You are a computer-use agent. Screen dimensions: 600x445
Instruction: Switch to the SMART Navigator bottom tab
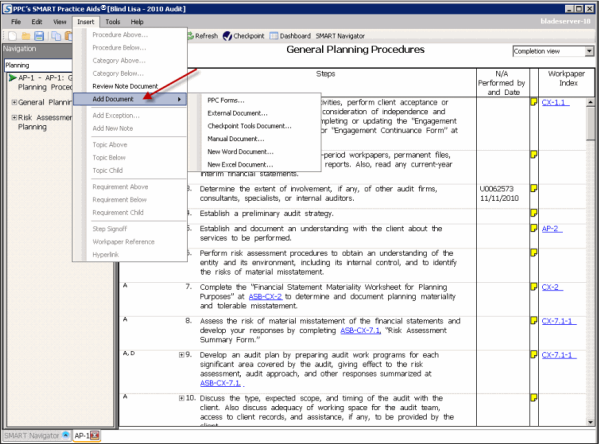[x=28, y=437]
